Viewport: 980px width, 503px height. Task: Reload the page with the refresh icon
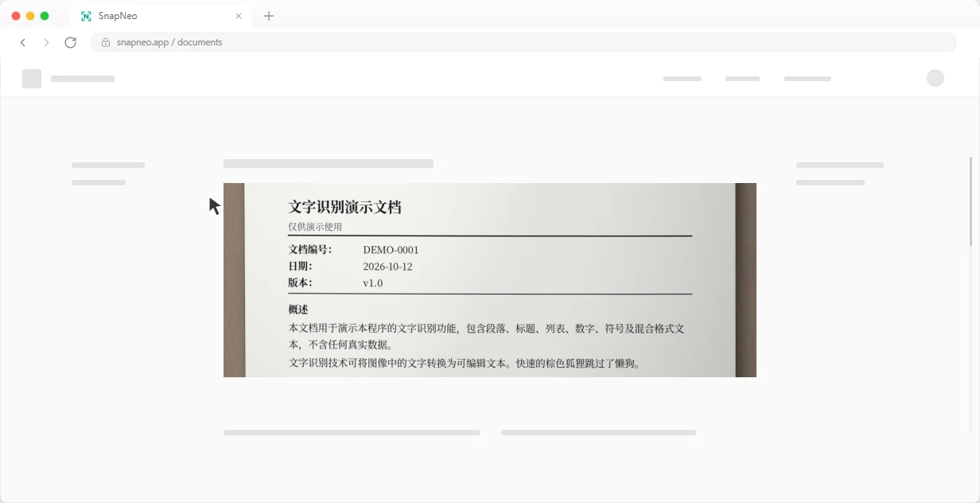pyautogui.click(x=70, y=42)
